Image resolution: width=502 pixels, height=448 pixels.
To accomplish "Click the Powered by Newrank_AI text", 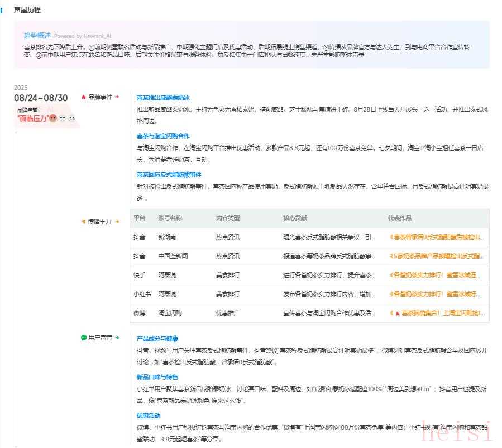I will coord(83,36).
